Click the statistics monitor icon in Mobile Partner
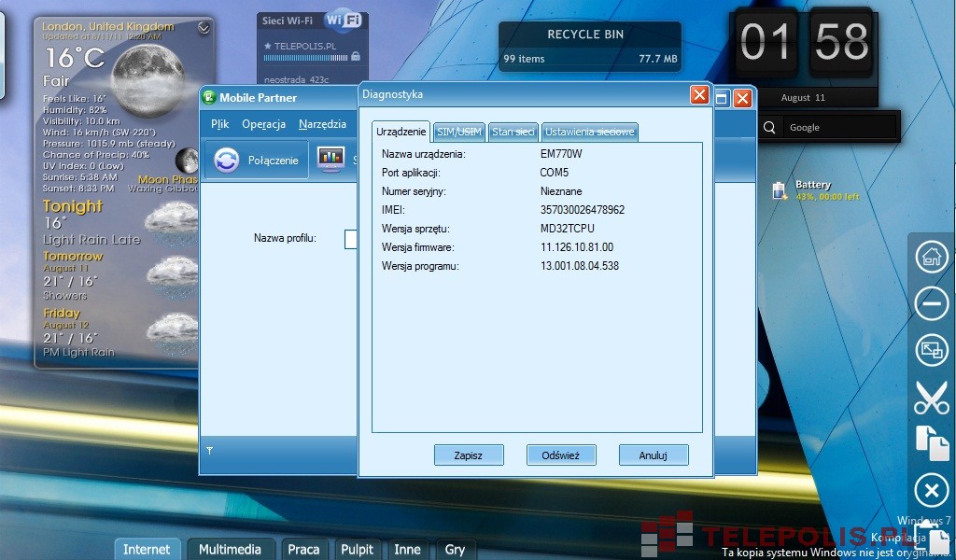Viewport: 956px width, 560px height. pos(331,160)
